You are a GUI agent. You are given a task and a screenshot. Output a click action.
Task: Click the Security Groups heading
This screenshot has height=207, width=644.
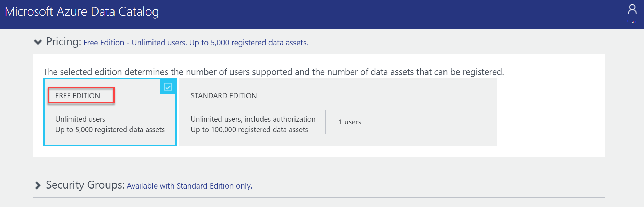[85, 185]
